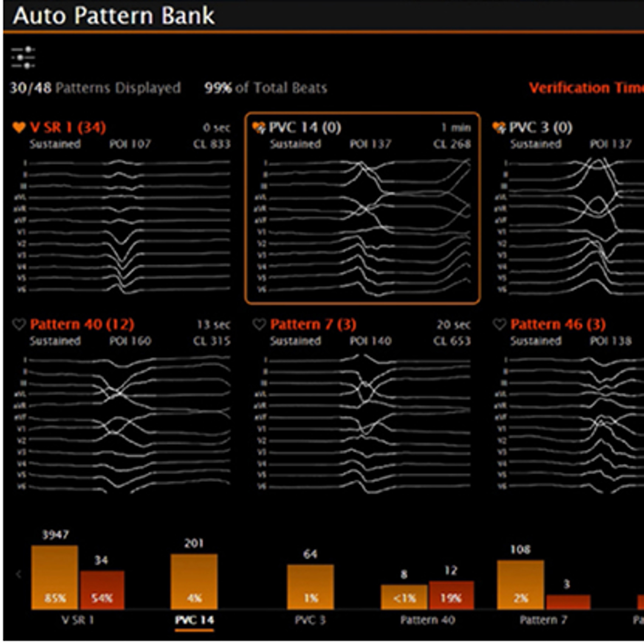Select the Pattern 46 (3) title
Image resolution: width=644 pixels, height=644 pixels.
coord(558,324)
